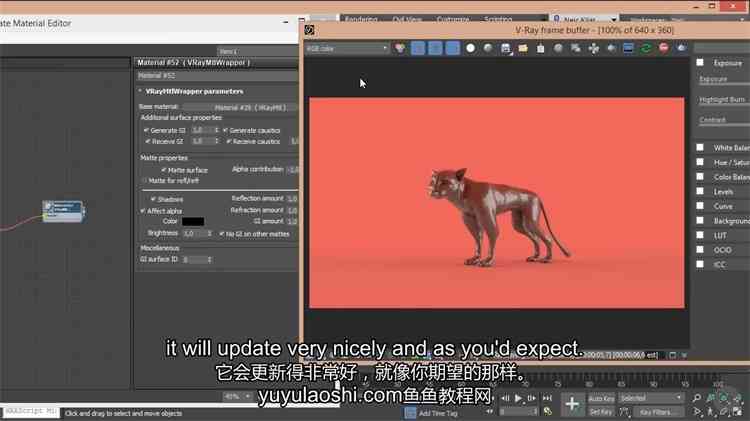Click the GI surface ID spinner arrows
This screenshot has height=421, width=750.
pos(210,259)
